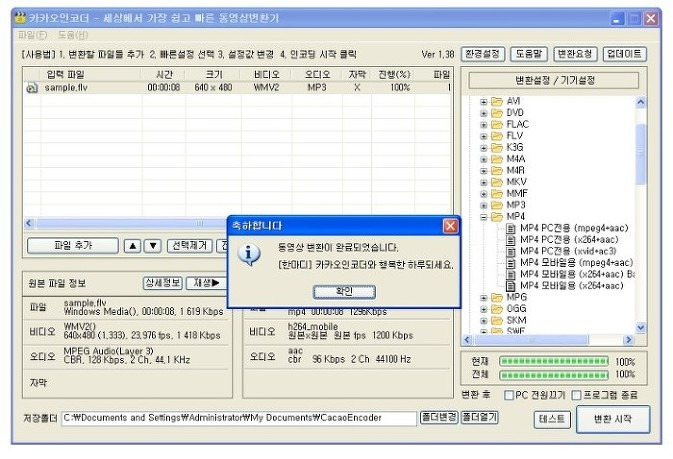The image size is (673, 459).
Task: Select the SKM folder icon
Action: pos(497,320)
